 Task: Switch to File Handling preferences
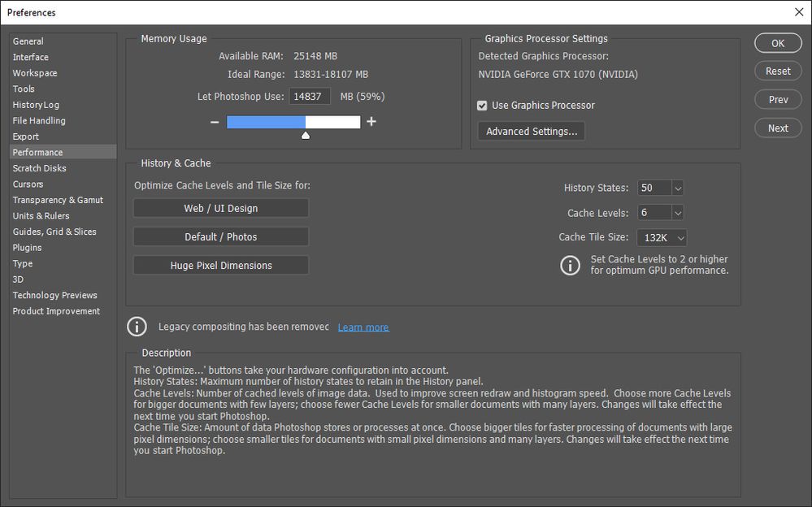pyautogui.click(x=63, y=121)
